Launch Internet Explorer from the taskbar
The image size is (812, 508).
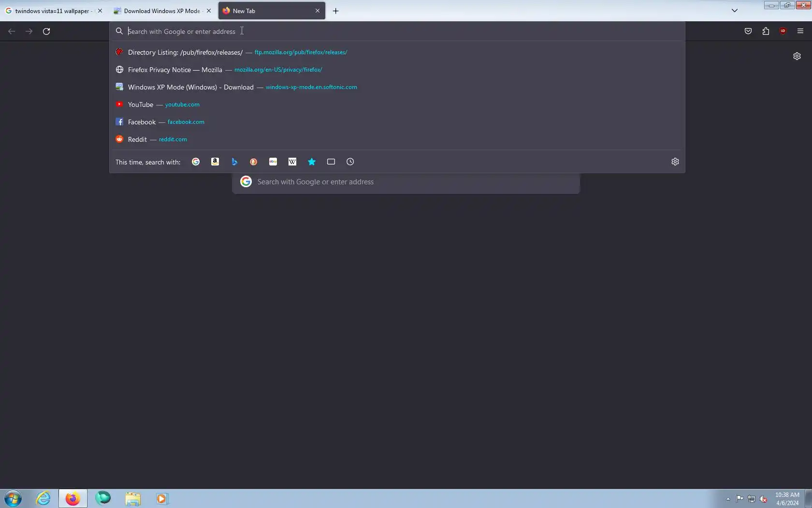tap(43, 498)
